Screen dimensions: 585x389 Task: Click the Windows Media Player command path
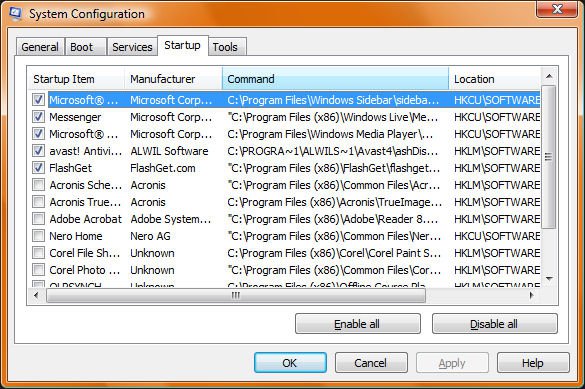(x=330, y=134)
